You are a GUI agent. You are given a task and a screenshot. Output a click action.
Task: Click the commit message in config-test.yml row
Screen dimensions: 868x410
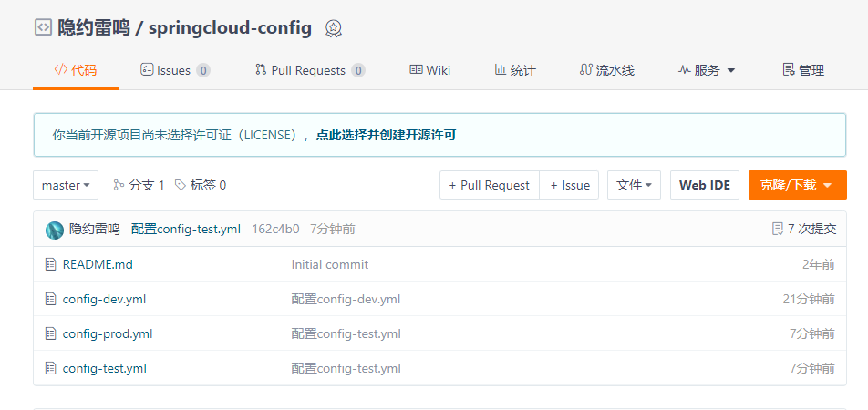346,368
